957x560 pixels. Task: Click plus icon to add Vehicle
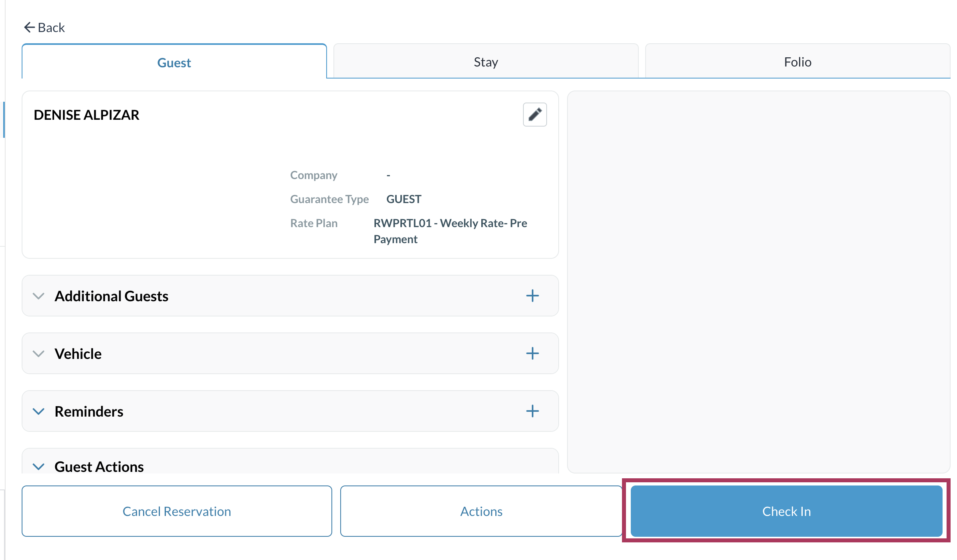pyautogui.click(x=532, y=353)
